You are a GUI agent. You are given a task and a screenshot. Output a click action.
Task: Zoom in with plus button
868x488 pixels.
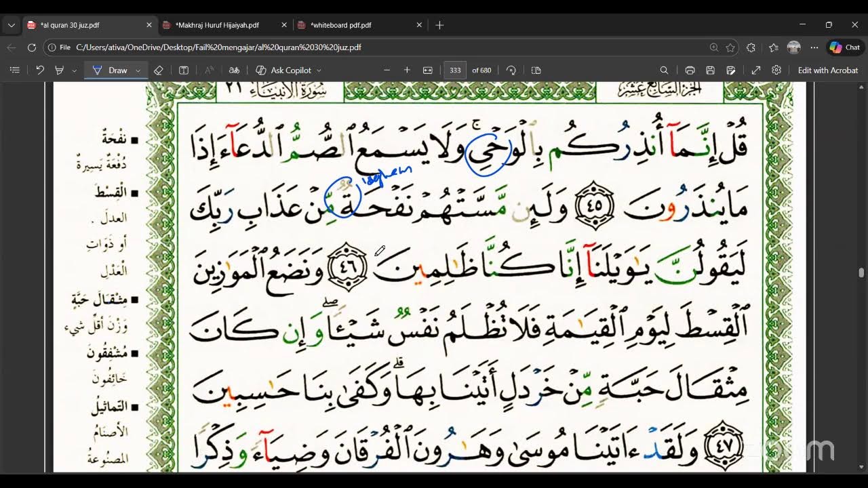click(407, 70)
